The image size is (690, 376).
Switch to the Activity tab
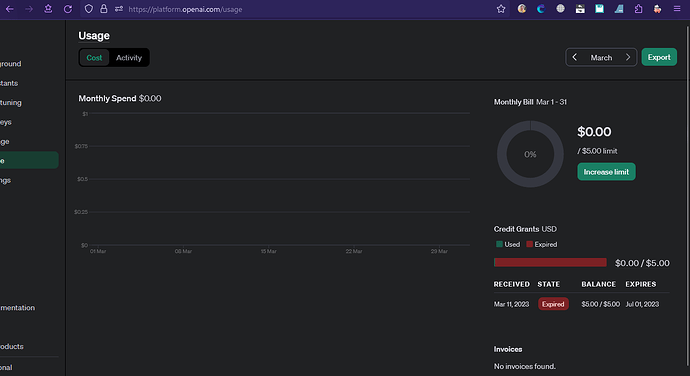point(129,58)
